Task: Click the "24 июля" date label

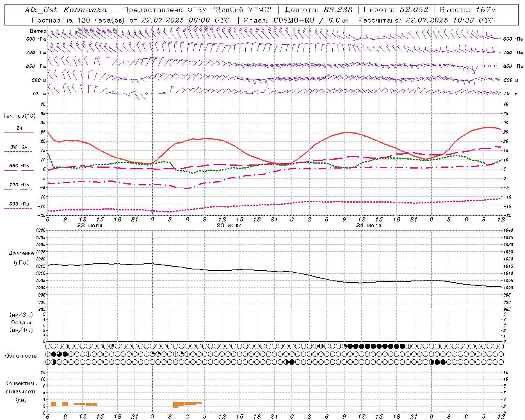Action: [368, 226]
